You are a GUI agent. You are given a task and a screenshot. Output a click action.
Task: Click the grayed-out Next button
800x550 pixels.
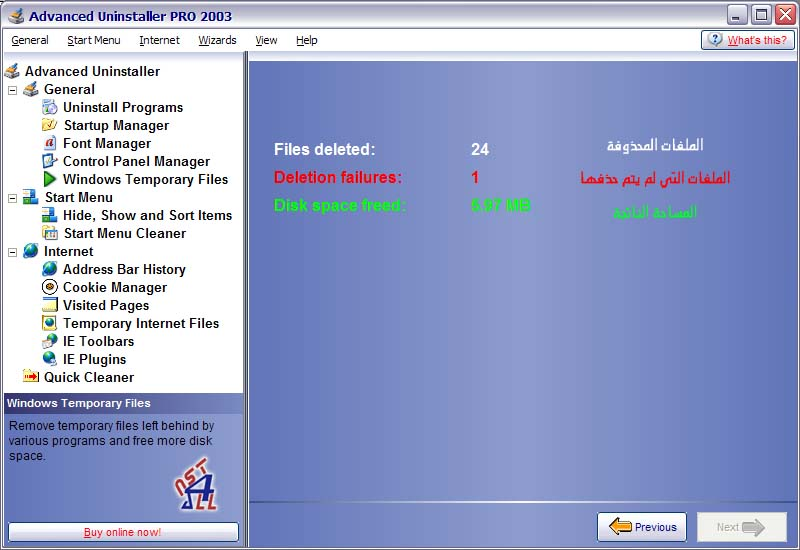742,527
